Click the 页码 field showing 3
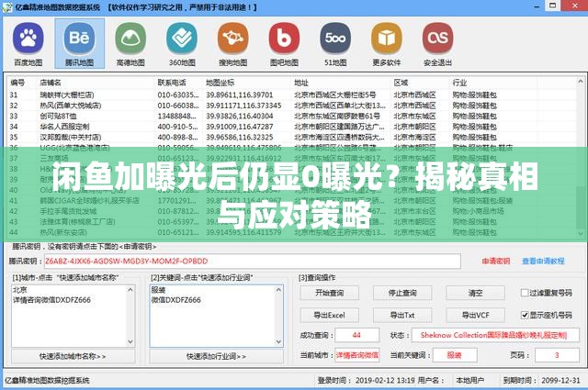588x390 pixels. (x=557, y=355)
